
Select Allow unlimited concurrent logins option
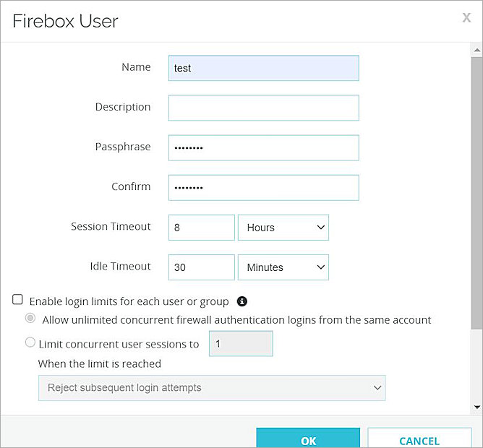[x=30, y=319]
